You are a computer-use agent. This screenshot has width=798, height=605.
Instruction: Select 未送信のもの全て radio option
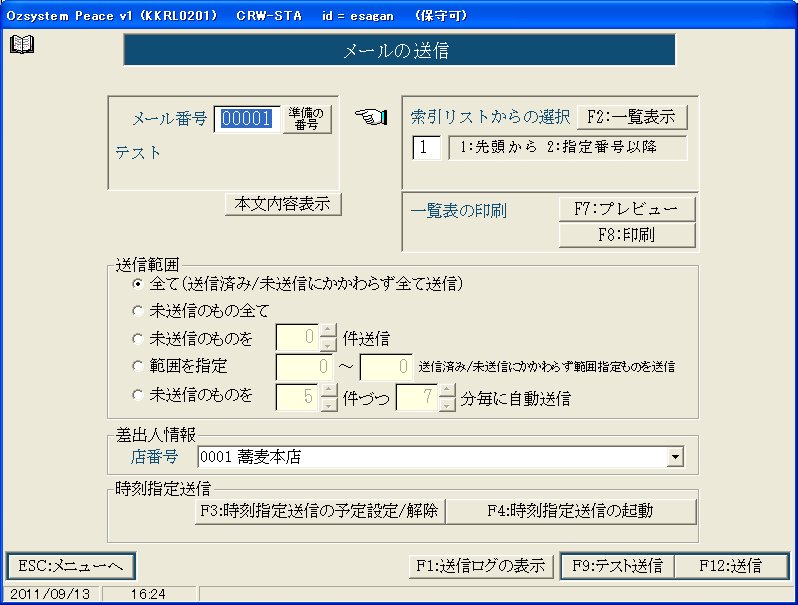(x=137, y=311)
